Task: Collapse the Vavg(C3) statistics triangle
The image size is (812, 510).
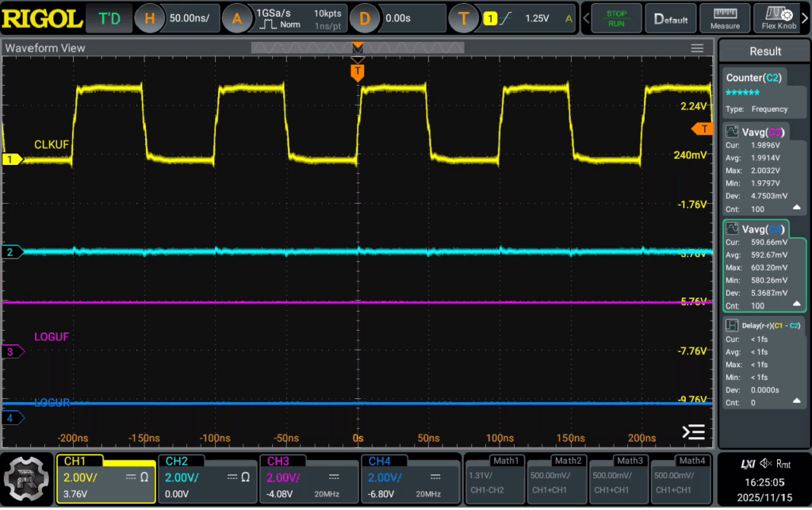Action: 796,208
